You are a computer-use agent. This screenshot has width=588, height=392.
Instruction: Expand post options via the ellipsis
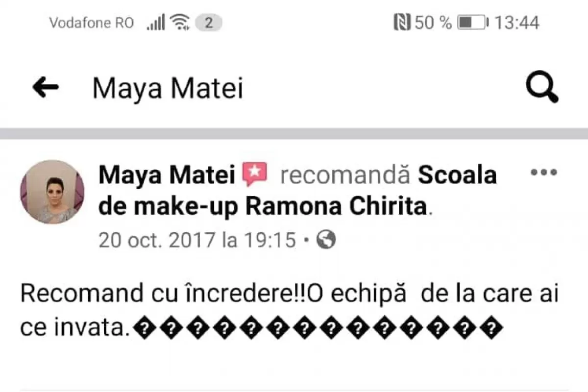coord(544,172)
